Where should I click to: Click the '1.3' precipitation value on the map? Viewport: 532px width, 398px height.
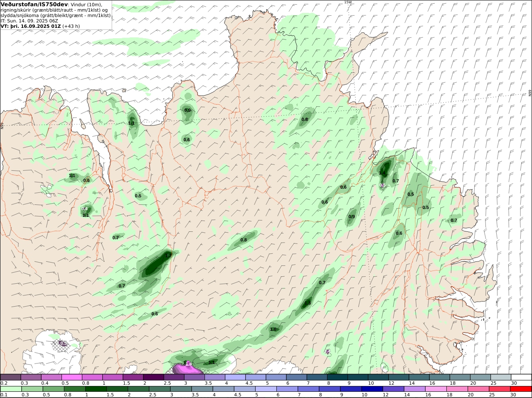(308, 303)
